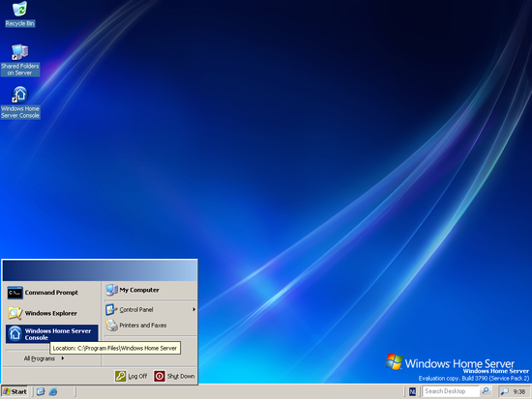The height and width of the screenshot is (399, 532).
Task: Open My Computer from Start menu
Action: (150, 290)
